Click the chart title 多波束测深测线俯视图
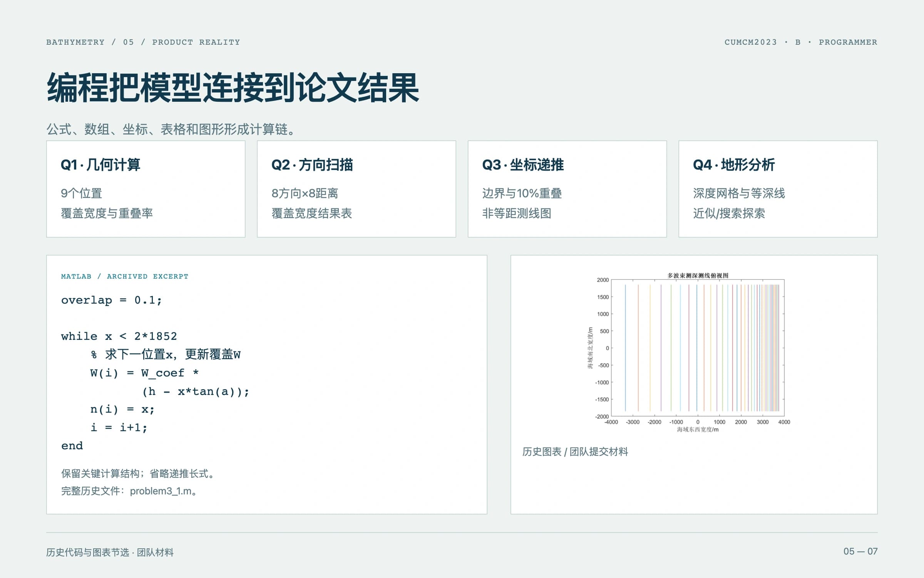The width and height of the screenshot is (924, 578). [698, 276]
